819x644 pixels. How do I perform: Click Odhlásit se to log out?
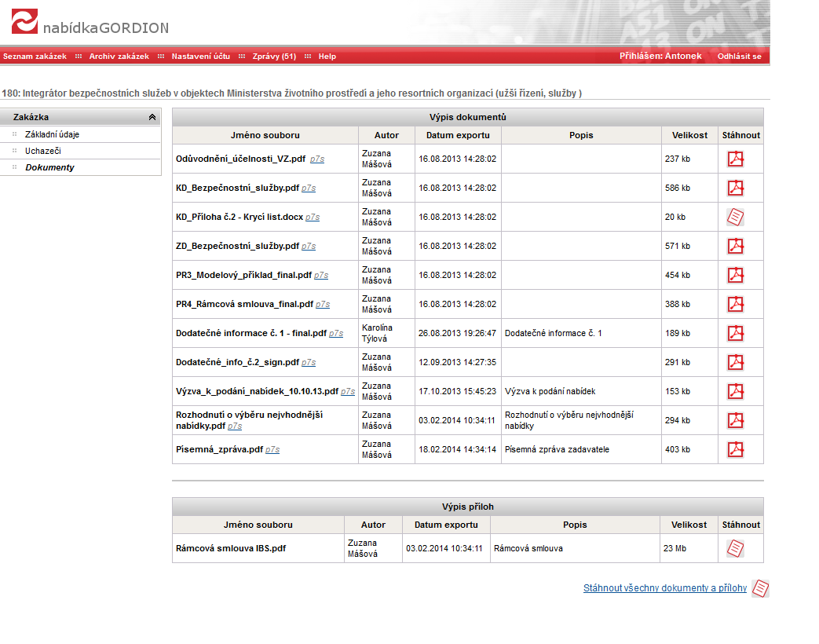739,57
